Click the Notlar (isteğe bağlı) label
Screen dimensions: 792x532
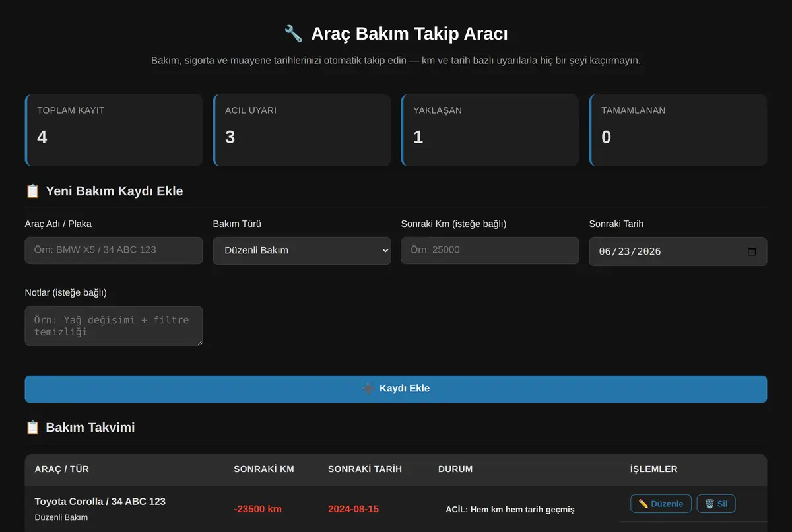pyautogui.click(x=66, y=292)
